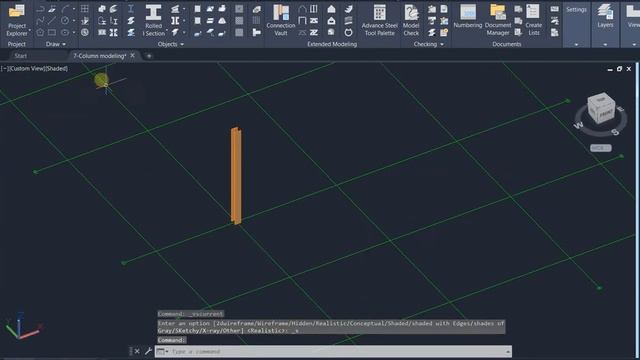Open the Connection Vault
This screenshot has width=640, height=360.
pyautogui.click(x=280, y=20)
